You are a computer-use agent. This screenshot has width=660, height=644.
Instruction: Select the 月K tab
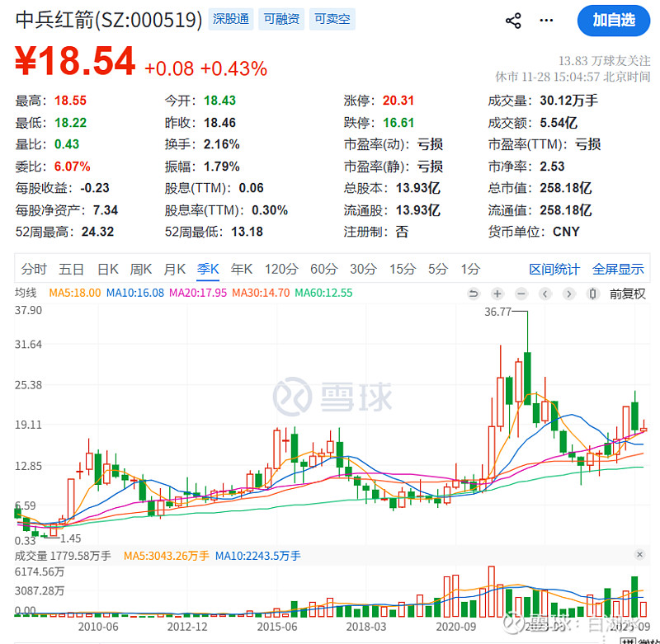[x=174, y=269]
